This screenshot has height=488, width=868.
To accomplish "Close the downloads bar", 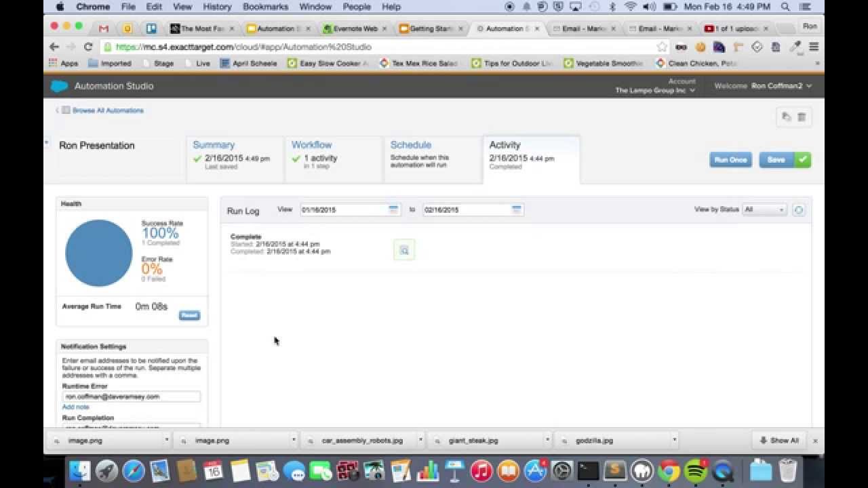I will [815, 441].
